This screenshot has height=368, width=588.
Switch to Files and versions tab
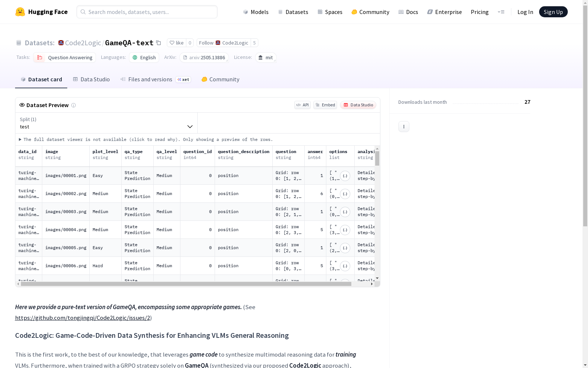(155, 79)
